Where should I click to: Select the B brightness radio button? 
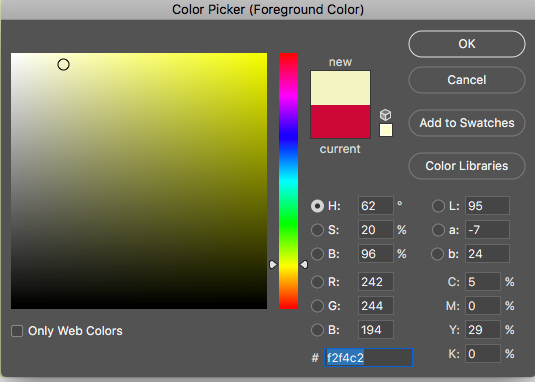317,254
